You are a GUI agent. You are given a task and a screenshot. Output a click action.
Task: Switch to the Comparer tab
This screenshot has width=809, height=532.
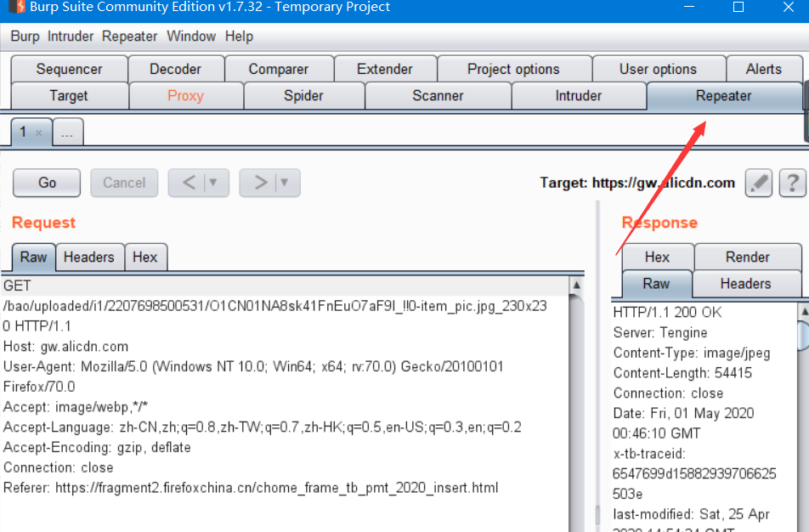coord(279,69)
